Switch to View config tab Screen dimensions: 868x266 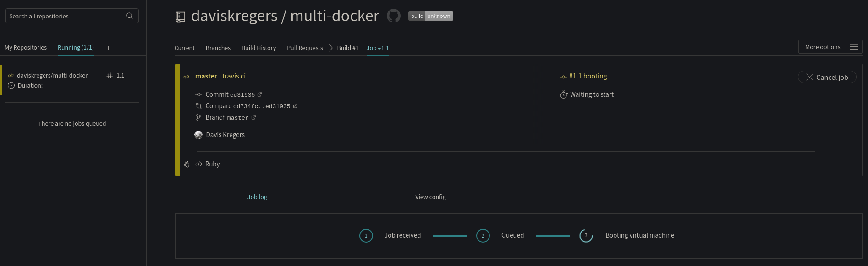(x=430, y=197)
